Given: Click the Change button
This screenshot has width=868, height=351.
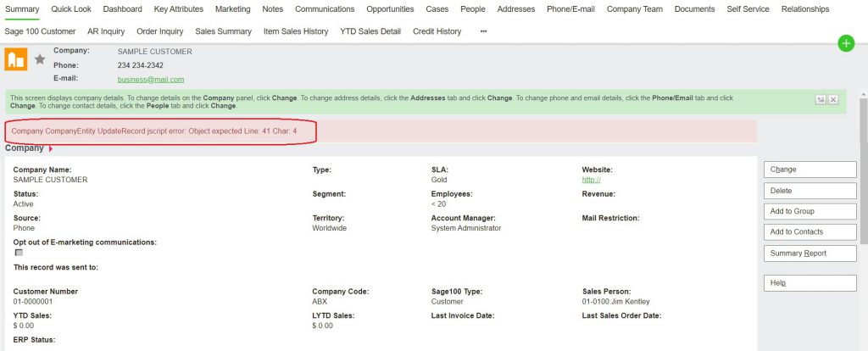Looking at the screenshot, I should pos(810,170).
